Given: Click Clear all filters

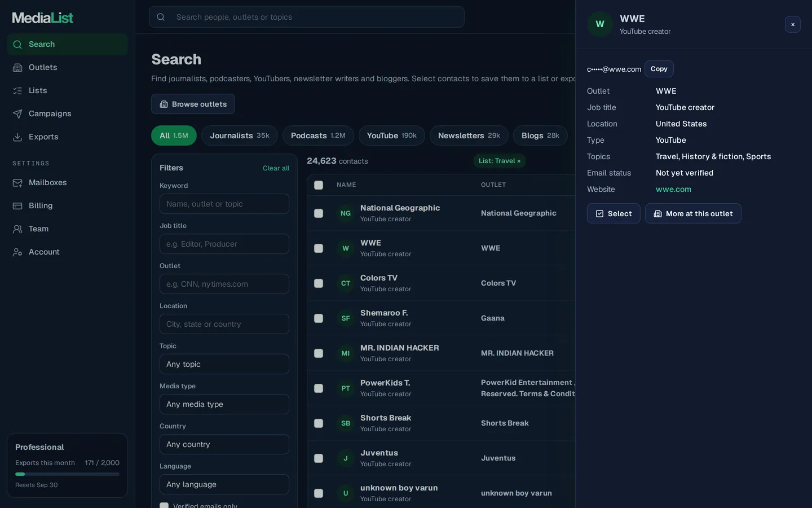Looking at the screenshot, I should coord(276,168).
